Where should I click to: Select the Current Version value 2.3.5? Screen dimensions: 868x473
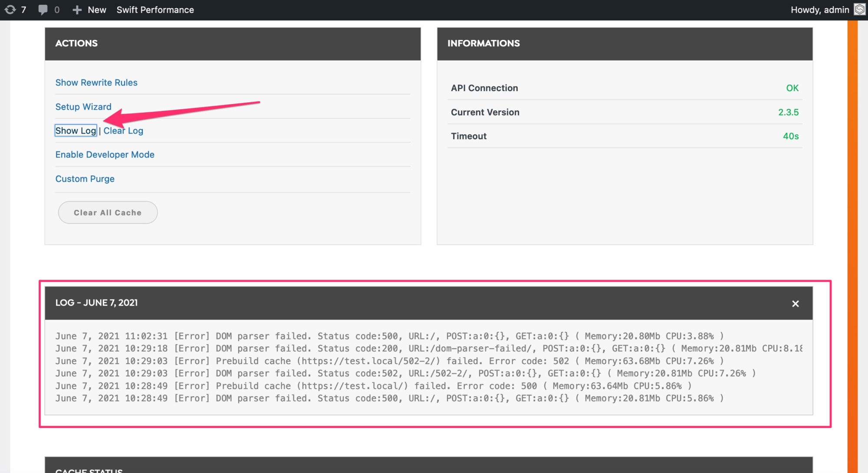(789, 112)
